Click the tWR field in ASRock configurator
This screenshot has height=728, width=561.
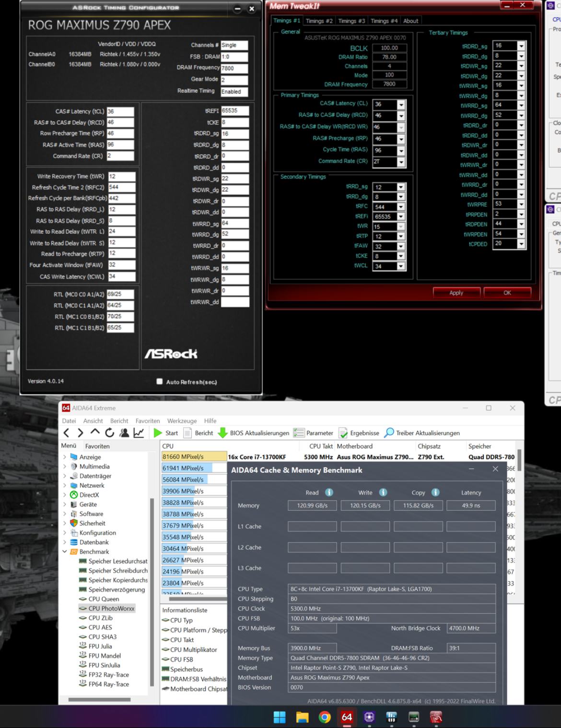click(121, 176)
